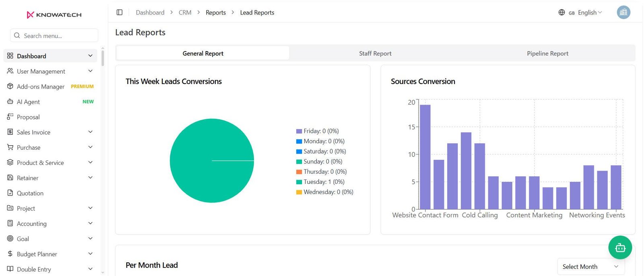
Task: Go to CRM breadcrumb link
Action: 185,12
